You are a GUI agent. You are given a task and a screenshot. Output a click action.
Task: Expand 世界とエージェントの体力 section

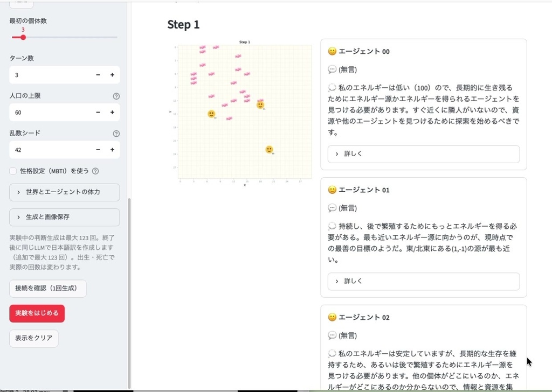(x=65, y=192)
